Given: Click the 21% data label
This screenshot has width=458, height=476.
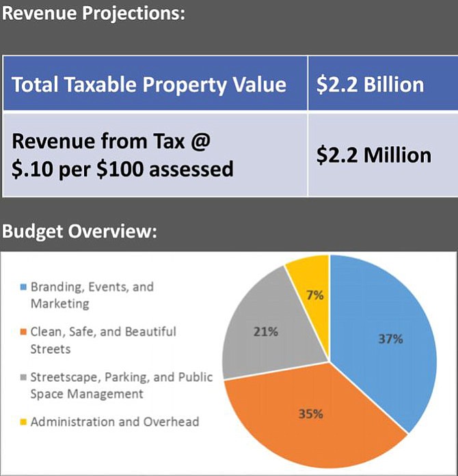Looking at the screenshot, I should pyautogui.click(x=267, y=332).
